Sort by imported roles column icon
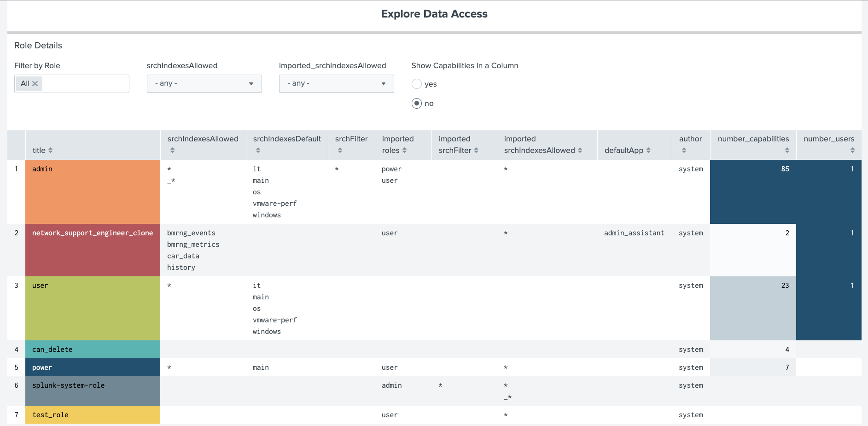Screen dimensions: 868x426 pyautogui.click(x=404, y=151)
